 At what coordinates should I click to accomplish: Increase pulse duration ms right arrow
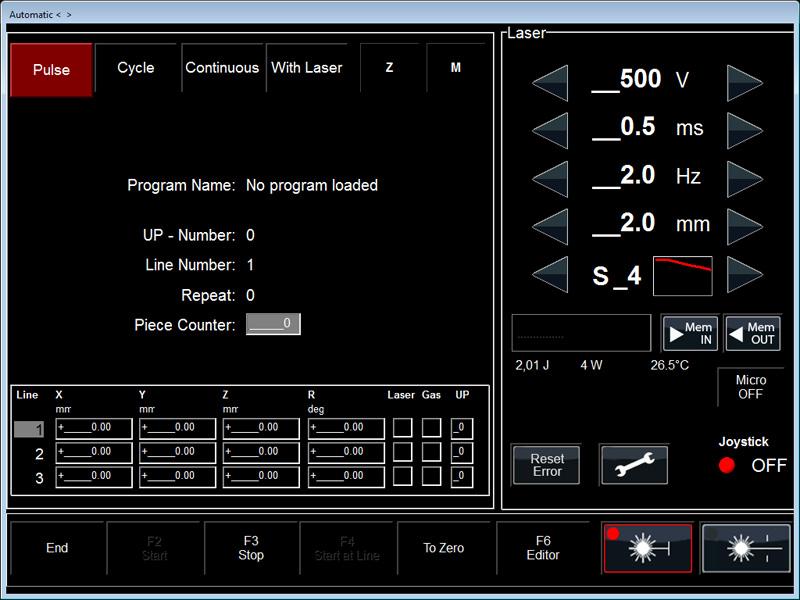[745, 129]
